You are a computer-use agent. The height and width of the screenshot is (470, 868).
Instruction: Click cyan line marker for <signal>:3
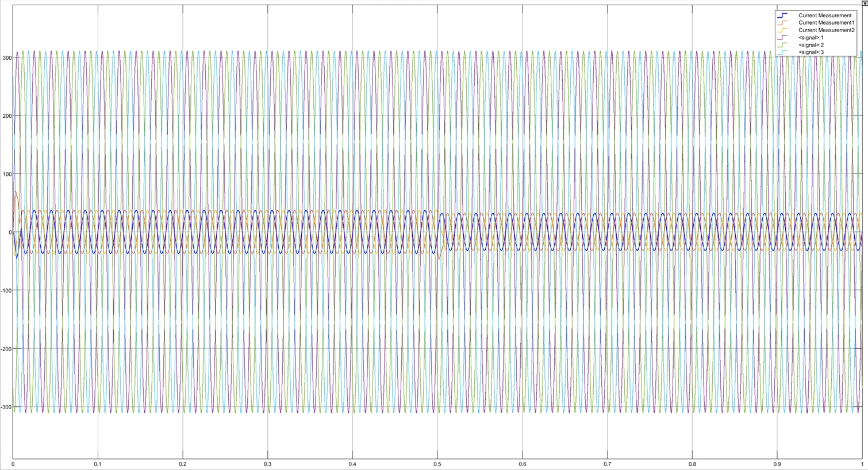coord(782,52)
